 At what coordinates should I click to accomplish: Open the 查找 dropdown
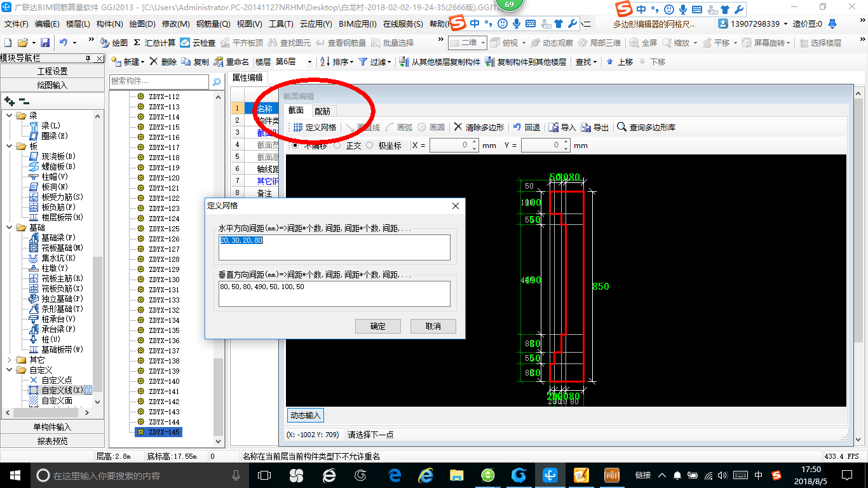click(x=586, y=62)
